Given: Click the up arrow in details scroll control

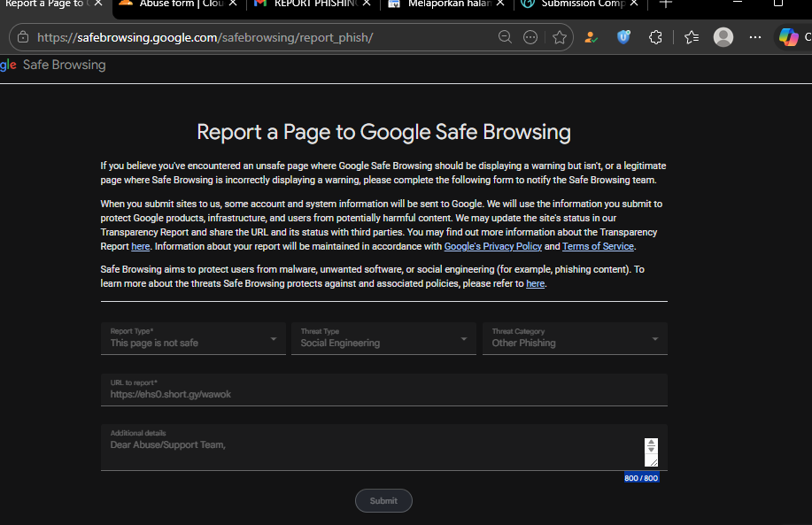Looking at the screenshot, I should click(x=652, y=442).
